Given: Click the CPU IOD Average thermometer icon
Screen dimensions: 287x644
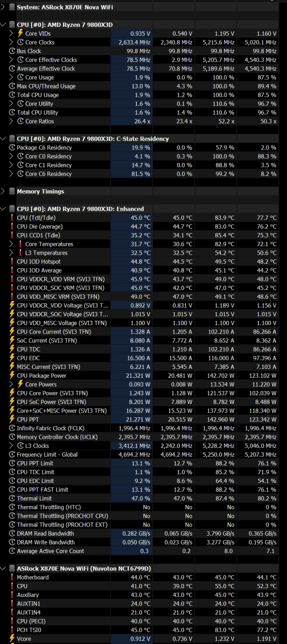Looking at the screenshot, I should 12,270.
